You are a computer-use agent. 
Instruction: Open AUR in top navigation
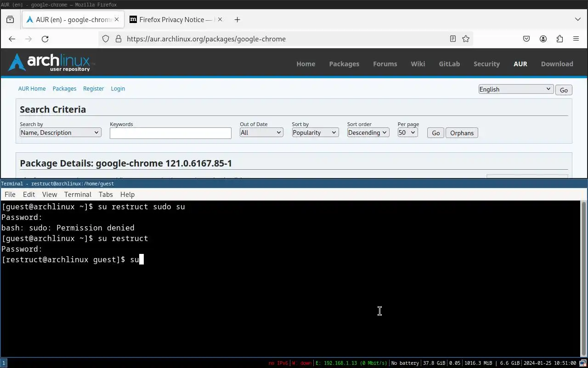click(520, 64)
